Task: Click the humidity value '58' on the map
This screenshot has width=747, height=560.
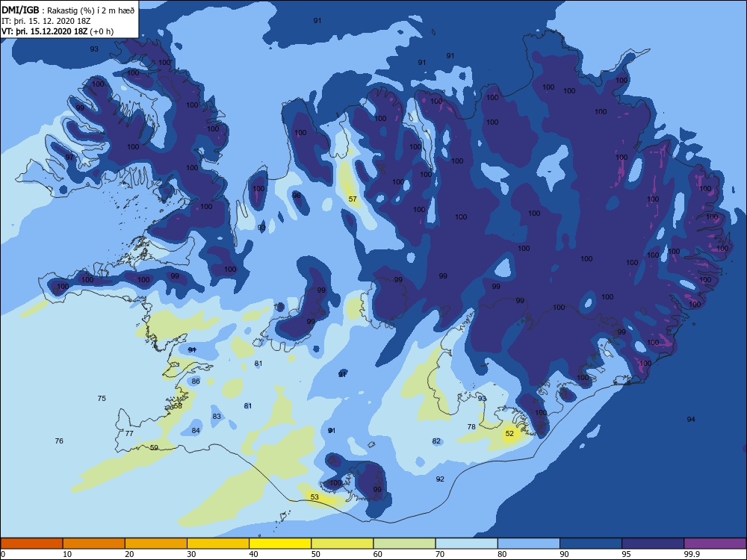Action: (178, 405)
